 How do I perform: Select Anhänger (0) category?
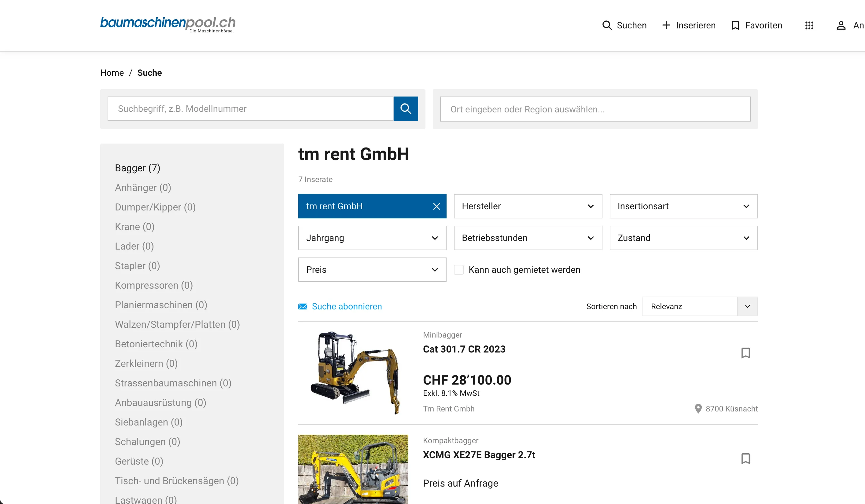click(143, 188)
